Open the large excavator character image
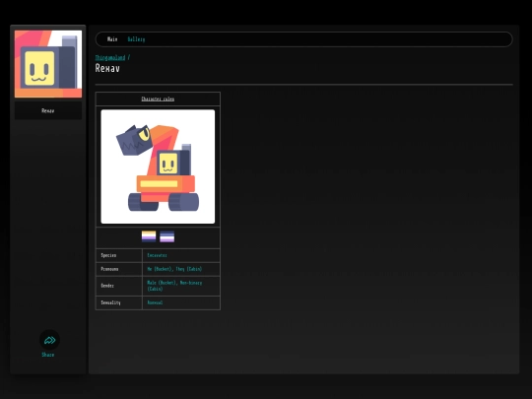This screenshot has height=399, width=532. 158,166
